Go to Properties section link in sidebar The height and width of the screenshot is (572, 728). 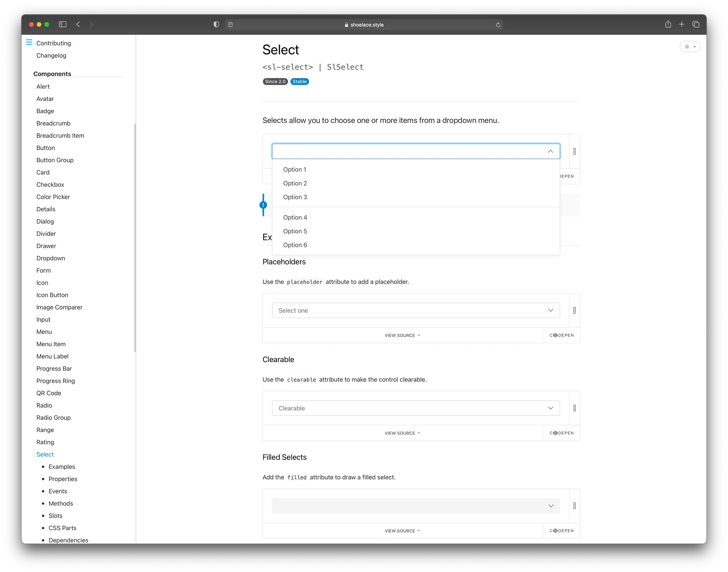pyautogui.click(x=63, y=479)
